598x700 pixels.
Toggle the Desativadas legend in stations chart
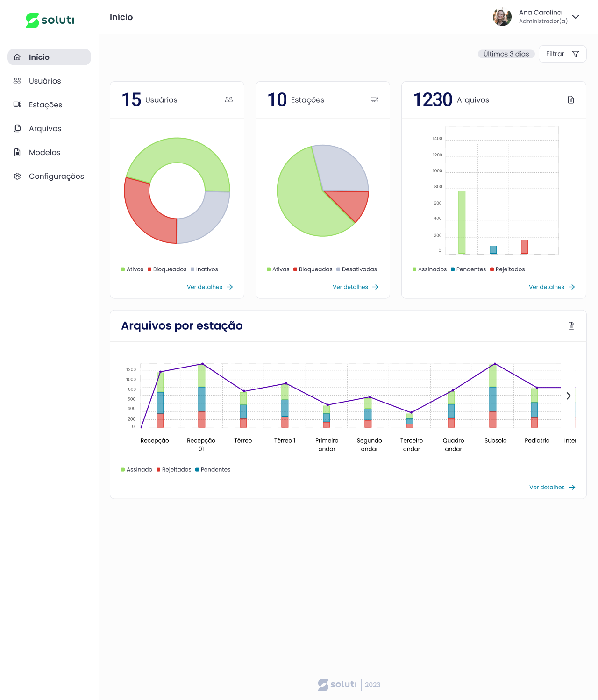(x=356, y=269)
